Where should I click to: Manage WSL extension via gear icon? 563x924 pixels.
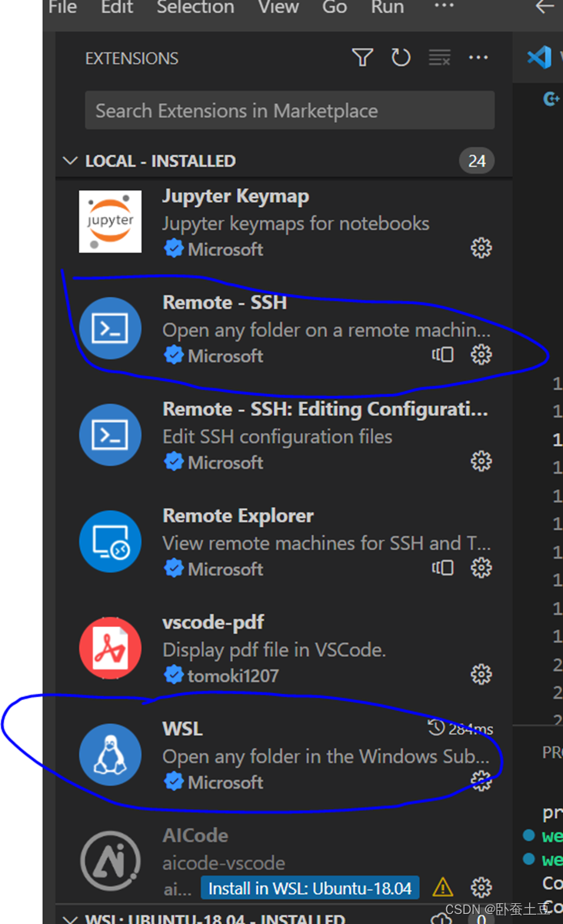(481, 781)
